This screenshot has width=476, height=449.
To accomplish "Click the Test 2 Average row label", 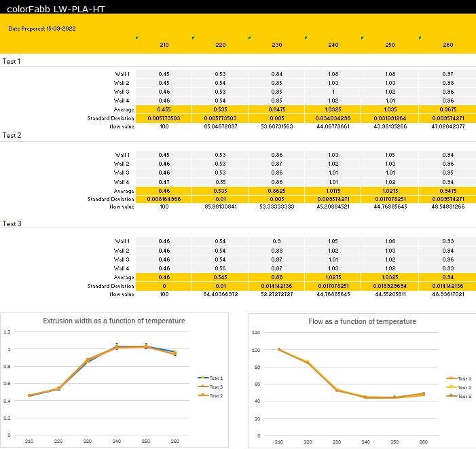I will coord(124,191).
